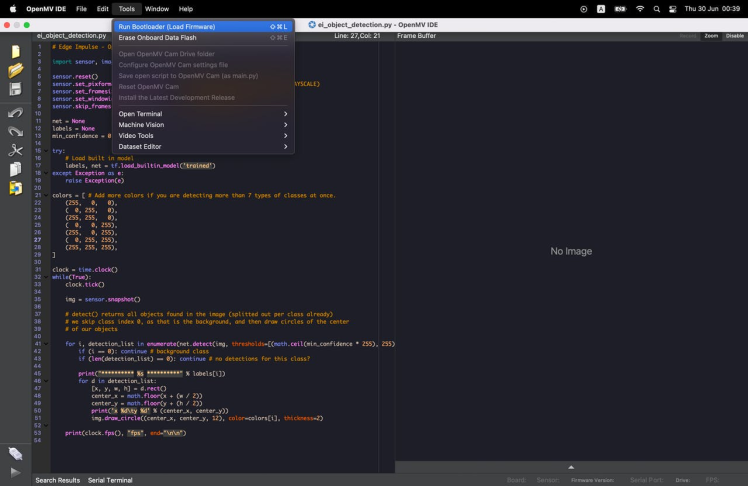Select Run Bootloader (Load Firmware)

tap(167, 27)
